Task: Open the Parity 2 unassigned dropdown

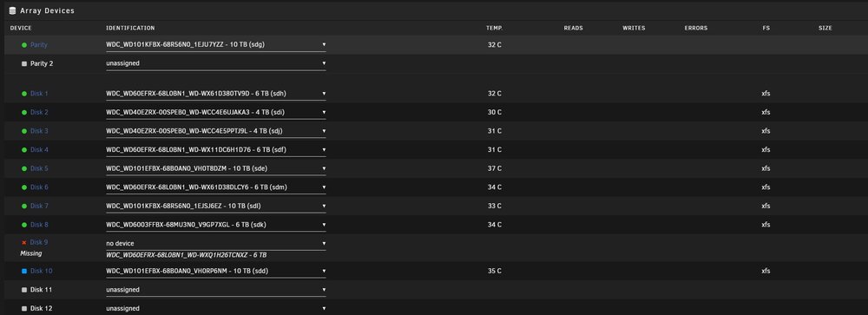Action: point(216,63)
